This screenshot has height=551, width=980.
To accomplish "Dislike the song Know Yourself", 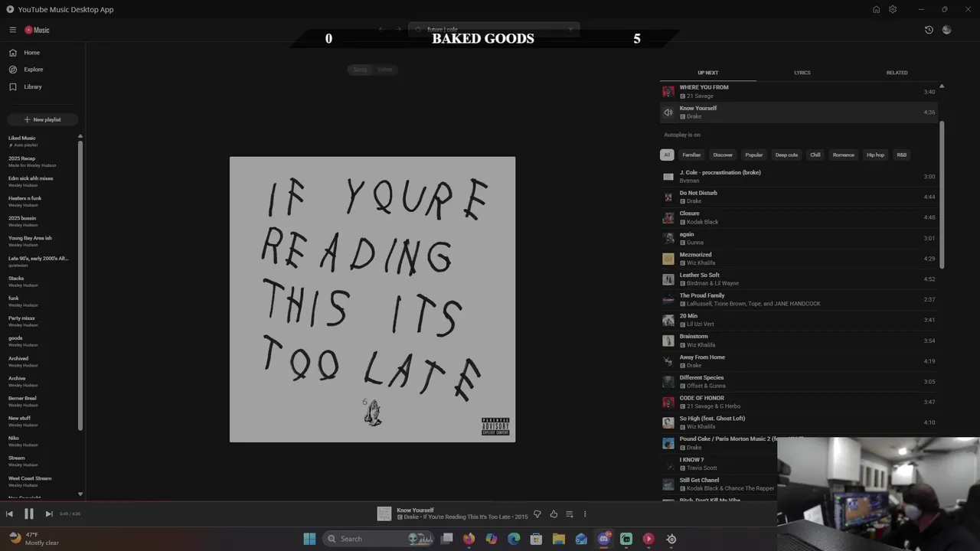I will click(x=537, y=514).
